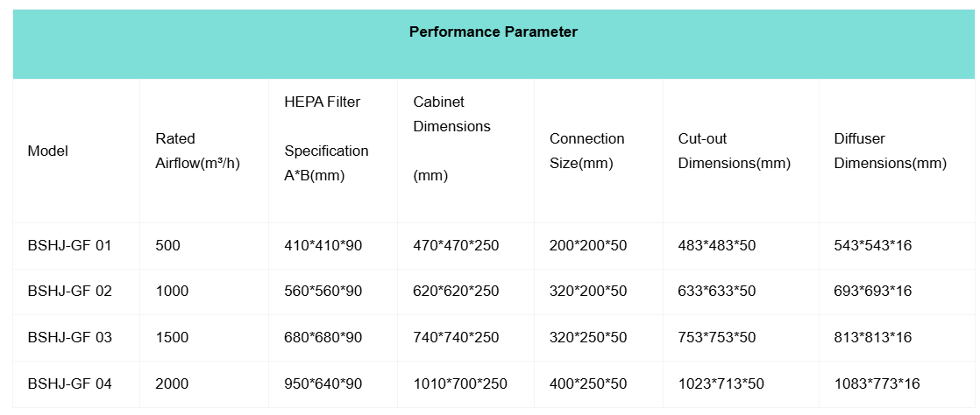Viewport: 980px width, 415px height.
Task: Select the 620*620*250 cabinet dimensions cell
Action: (456, 292)
